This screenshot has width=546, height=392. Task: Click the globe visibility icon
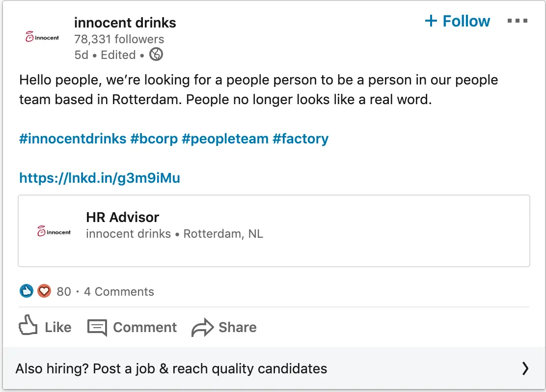tap(156, 54)
